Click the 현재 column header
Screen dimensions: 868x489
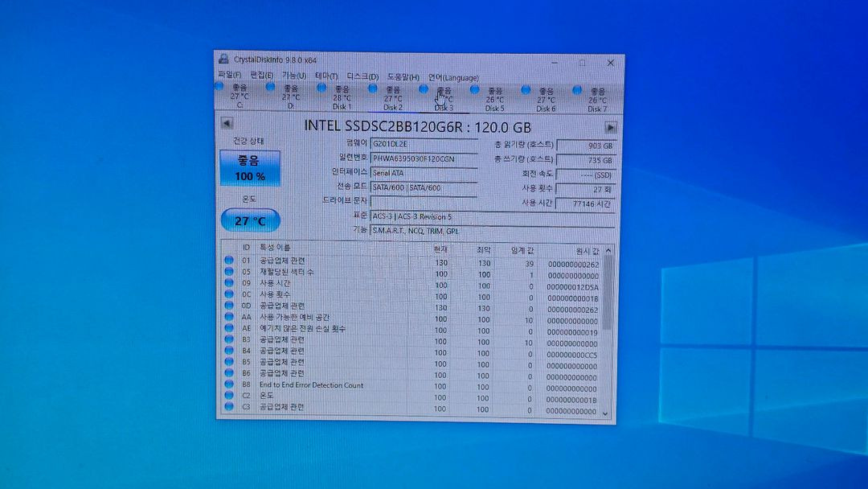[440, 250]
